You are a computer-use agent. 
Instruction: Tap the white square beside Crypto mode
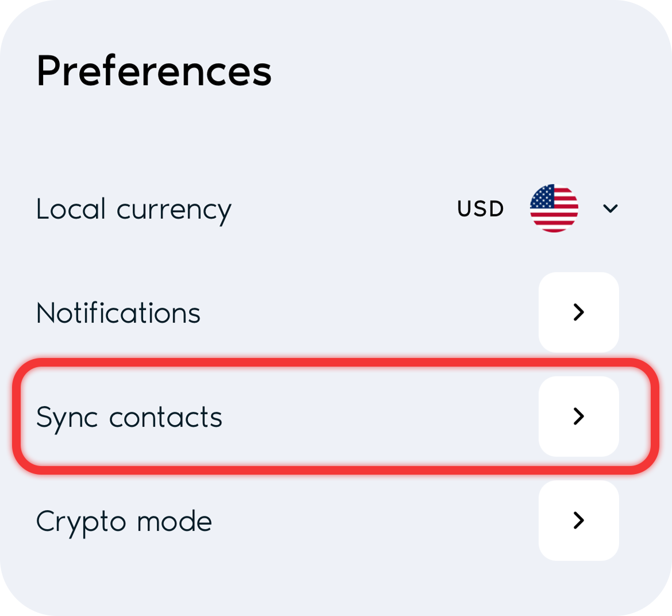tap(578, 521)
